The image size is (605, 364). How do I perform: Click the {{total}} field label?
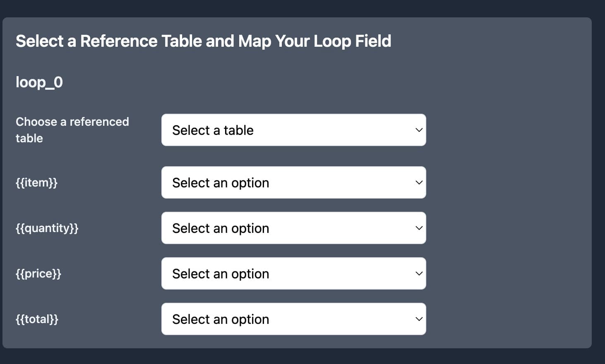[x=37, y=319]
